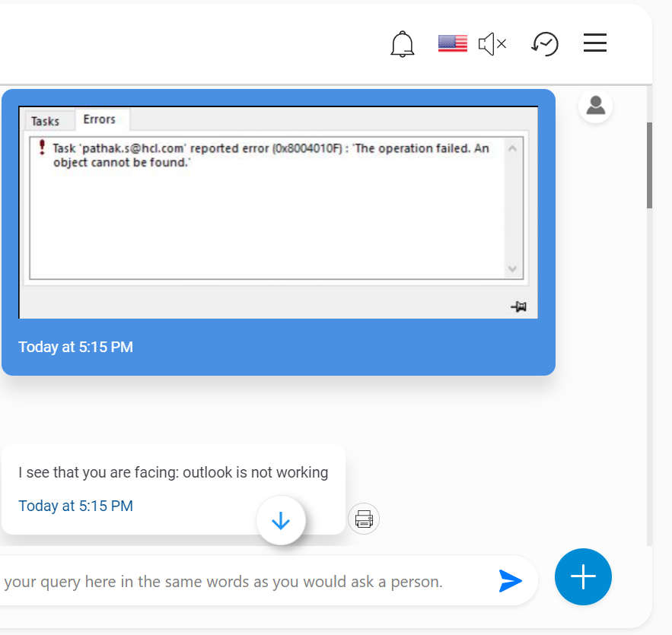The image size is (672, 635).
Task: Click 'I see that you are facing' message
Action: [174, 472]
